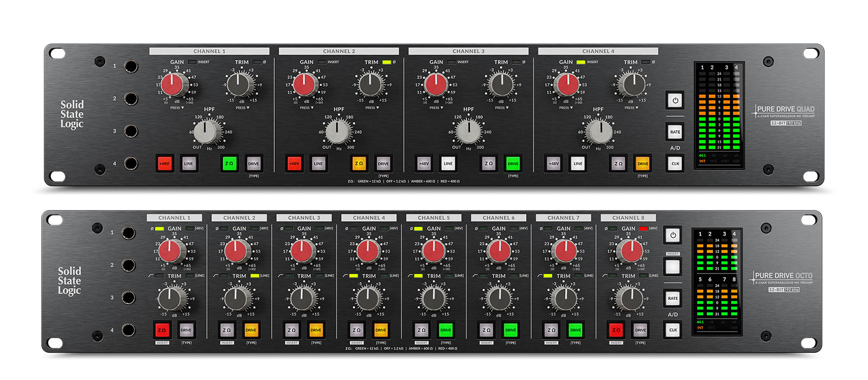
Task: Click the CLK button on the Octo unit
Action: [x=673, y=330]
